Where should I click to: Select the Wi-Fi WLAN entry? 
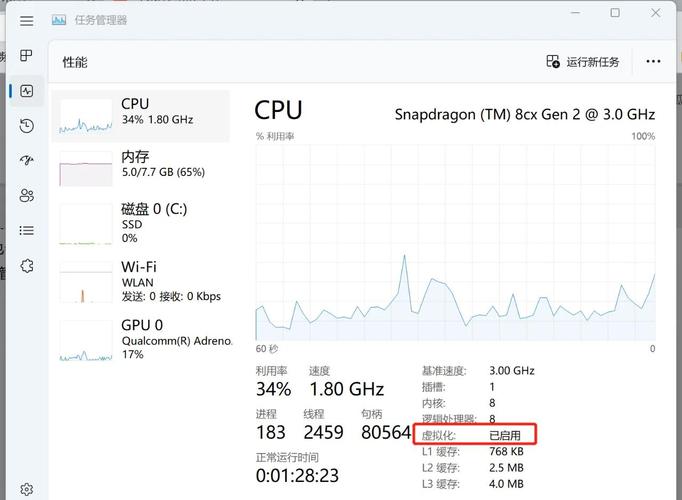140,281
